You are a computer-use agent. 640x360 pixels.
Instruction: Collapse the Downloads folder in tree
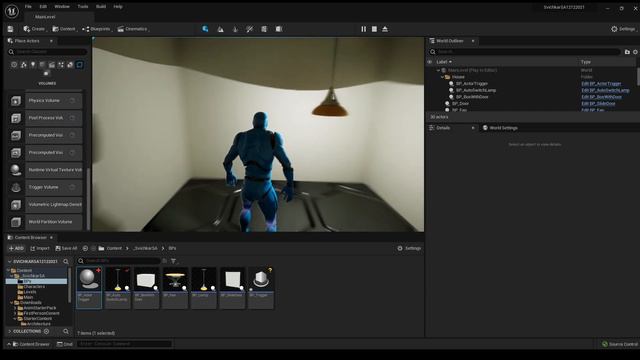(11, 303)
